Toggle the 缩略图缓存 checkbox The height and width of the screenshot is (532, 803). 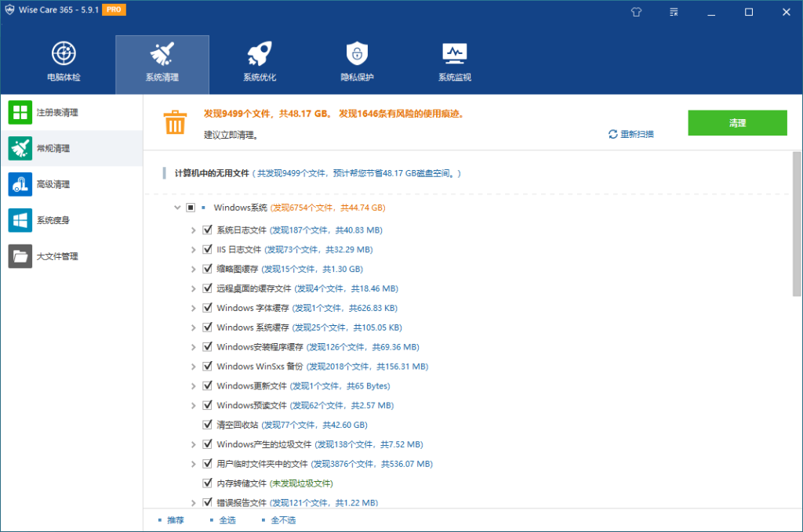pyautogui.click(x=208, y=269)
